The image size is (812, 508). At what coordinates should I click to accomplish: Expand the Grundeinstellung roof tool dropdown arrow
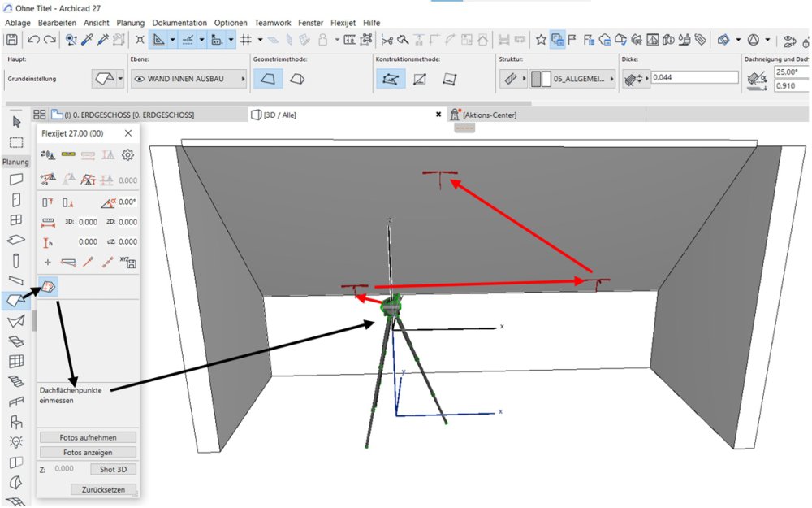120,79
